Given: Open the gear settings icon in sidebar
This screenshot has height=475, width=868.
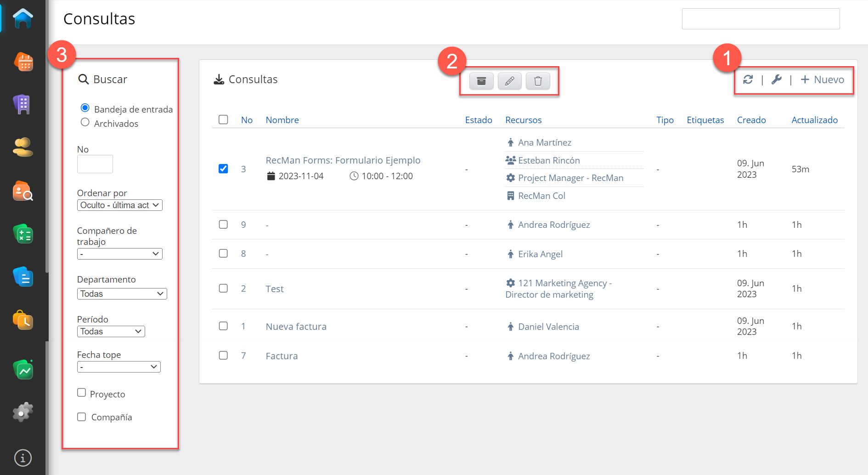Looking at the screenshot, I should (x=23, y=412).
